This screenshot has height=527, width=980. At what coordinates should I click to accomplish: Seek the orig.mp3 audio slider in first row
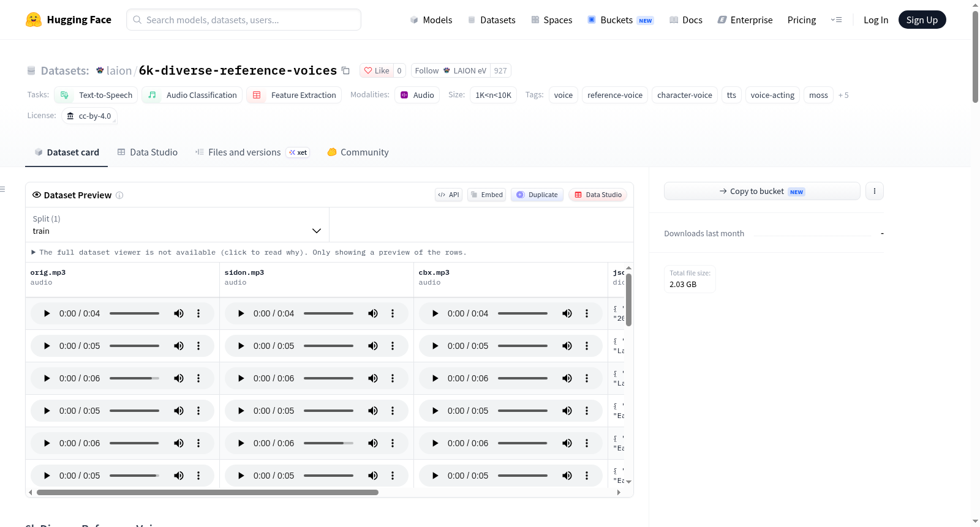coord(134,313)
